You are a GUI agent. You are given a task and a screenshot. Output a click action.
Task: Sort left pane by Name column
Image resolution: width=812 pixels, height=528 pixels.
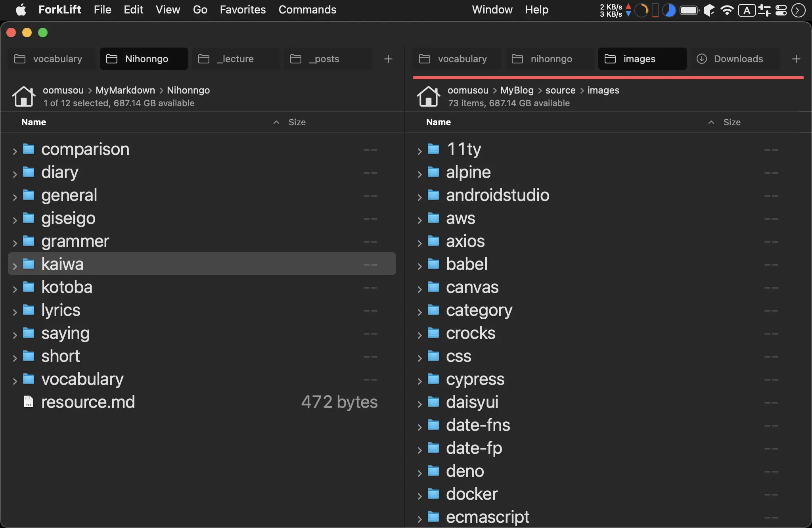[x=34, y=122]
